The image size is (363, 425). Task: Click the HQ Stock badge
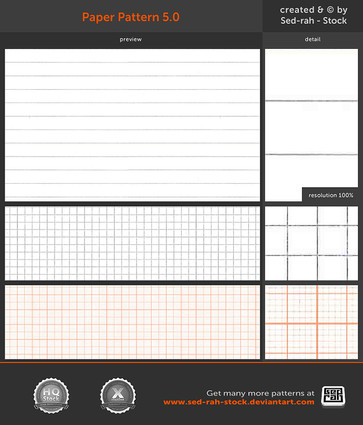pos(51,396)
